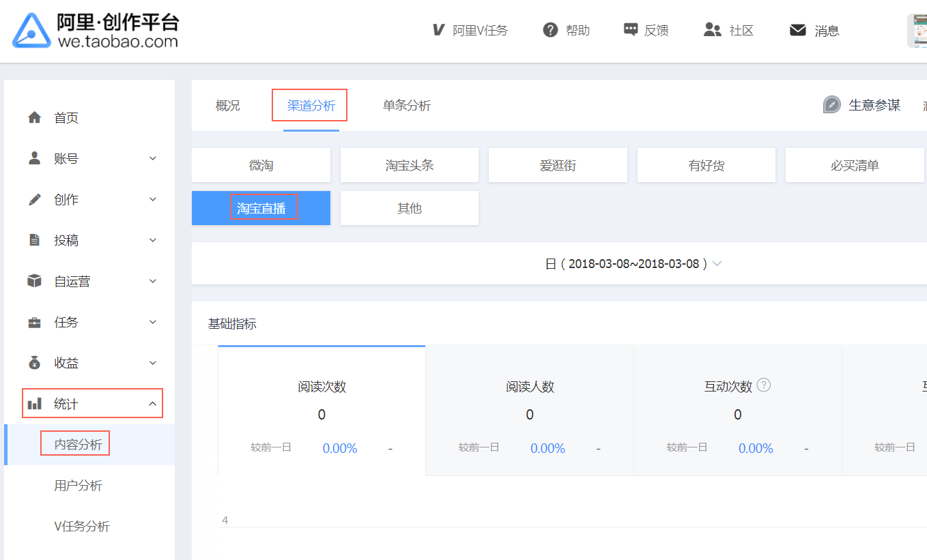927x560 pixels.
Task: Click 0.00% under 阅读人数
Action: point(548,448)
